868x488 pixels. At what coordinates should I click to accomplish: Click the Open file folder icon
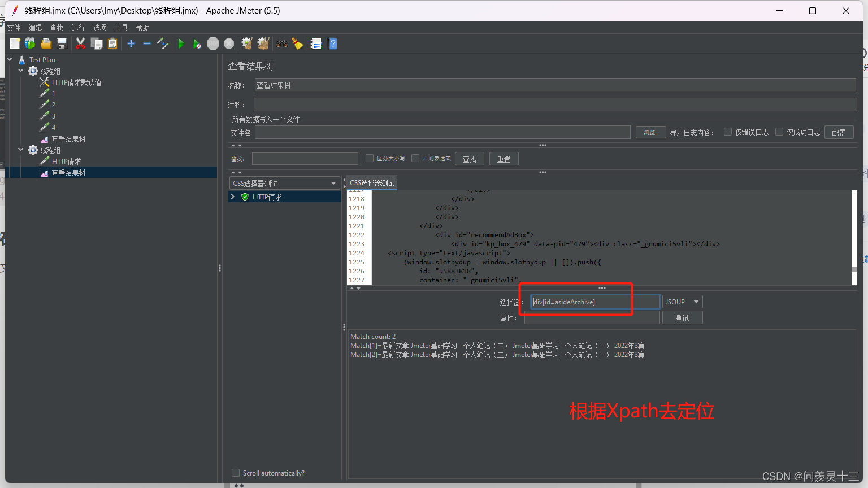pos(46,43)
